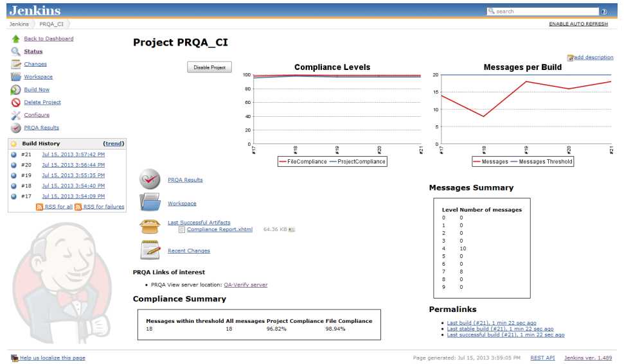Click the red Delete Project icon
The height and width of the screenshot is (364, 624).
15,102
